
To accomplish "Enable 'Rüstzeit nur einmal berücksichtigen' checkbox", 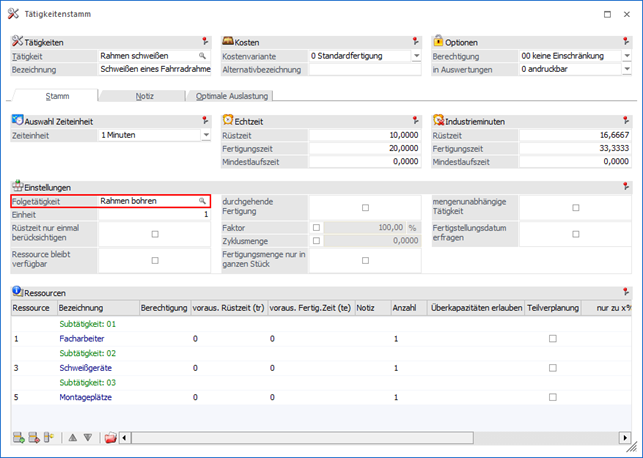I will point(154,234).
